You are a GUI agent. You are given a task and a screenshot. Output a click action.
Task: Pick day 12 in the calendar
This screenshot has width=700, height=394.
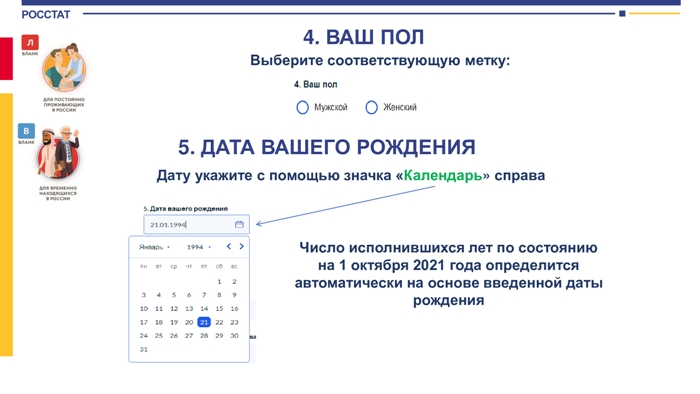coord(174,309)
